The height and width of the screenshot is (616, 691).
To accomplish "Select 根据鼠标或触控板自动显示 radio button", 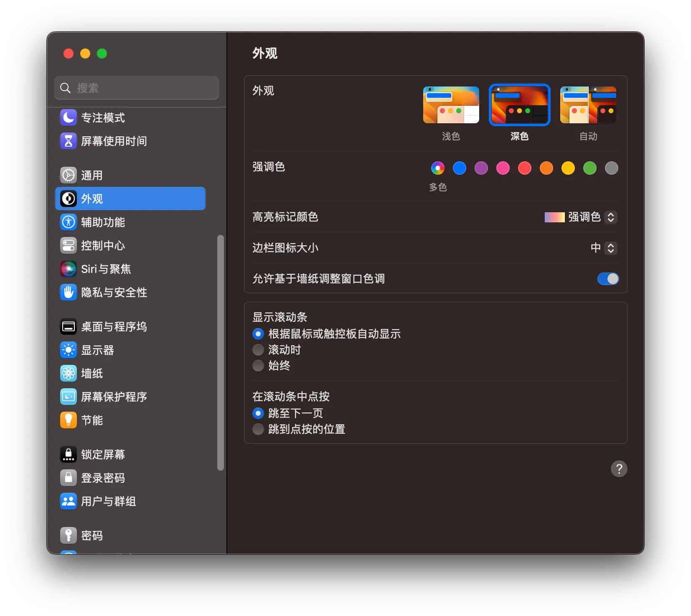I will [258, 334].
